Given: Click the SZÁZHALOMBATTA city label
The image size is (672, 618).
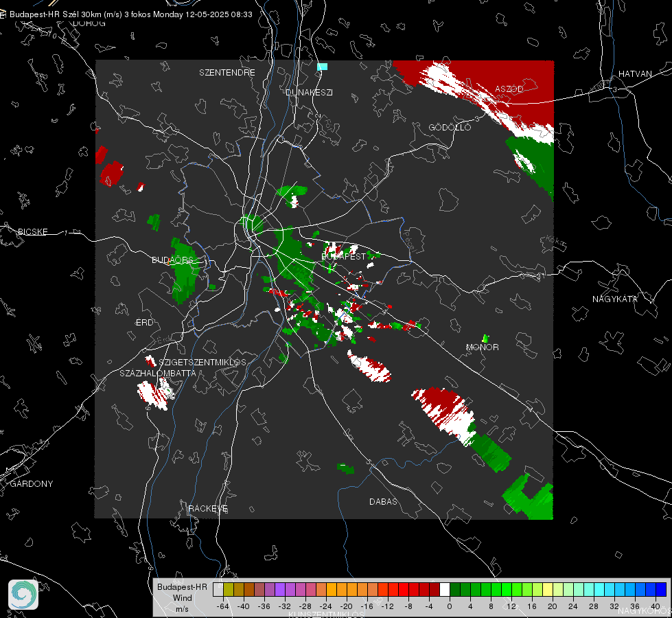Looking at the screenshot, I should tap(158, 373).
